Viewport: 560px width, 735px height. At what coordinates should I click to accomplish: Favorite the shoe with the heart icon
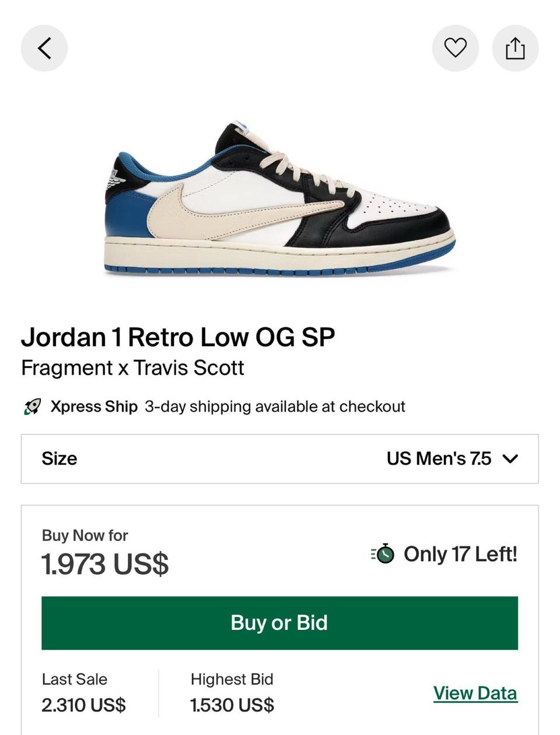pos(455,48)
